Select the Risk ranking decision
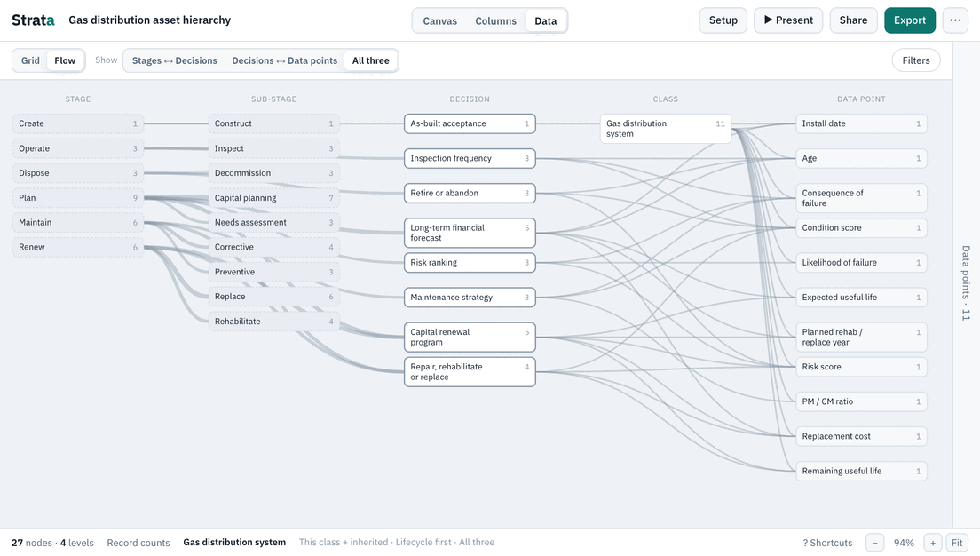The width and height of the screenshot is (980, 556). coord(470,263)
